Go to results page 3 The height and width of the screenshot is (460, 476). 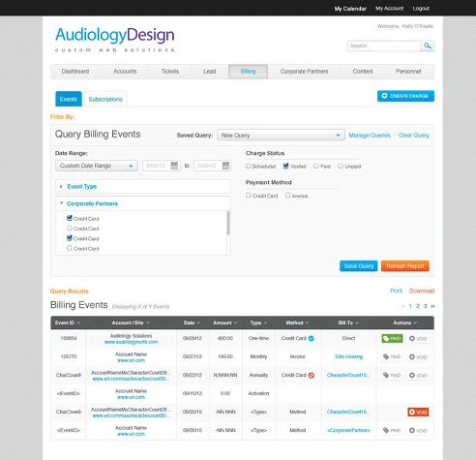[425, 306]
